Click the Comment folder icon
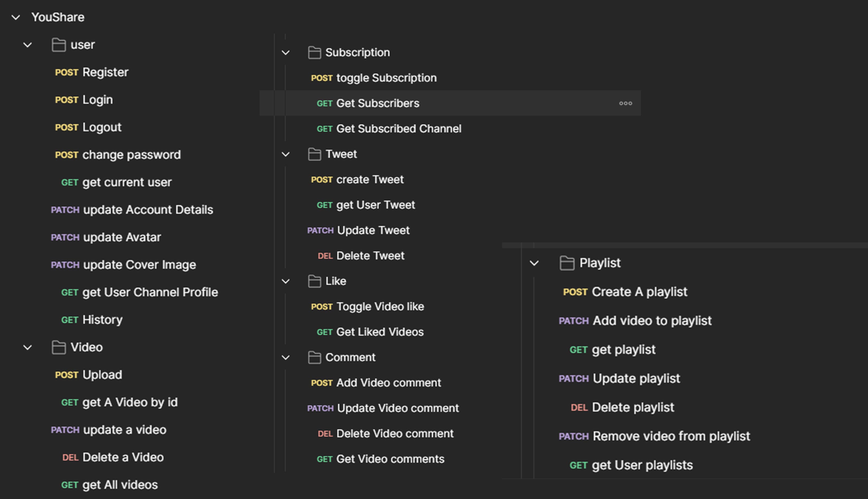Viewport: 868px width, 499px height. (x=314, y=357)
